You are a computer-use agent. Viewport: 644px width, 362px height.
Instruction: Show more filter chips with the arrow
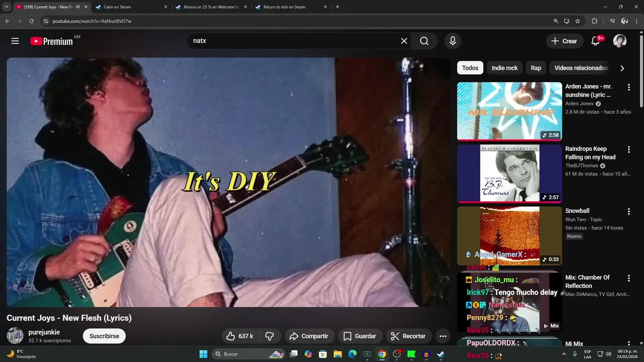click(x=622, y=68)
